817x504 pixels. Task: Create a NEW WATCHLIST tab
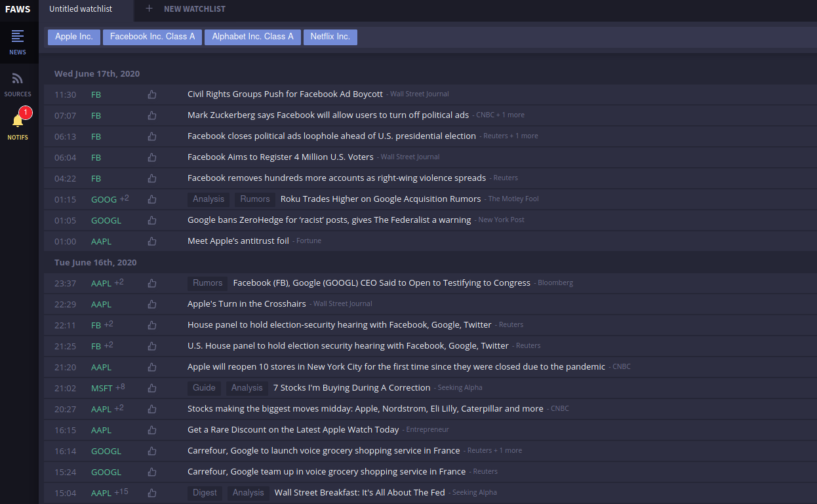click(x=195, y=9)
